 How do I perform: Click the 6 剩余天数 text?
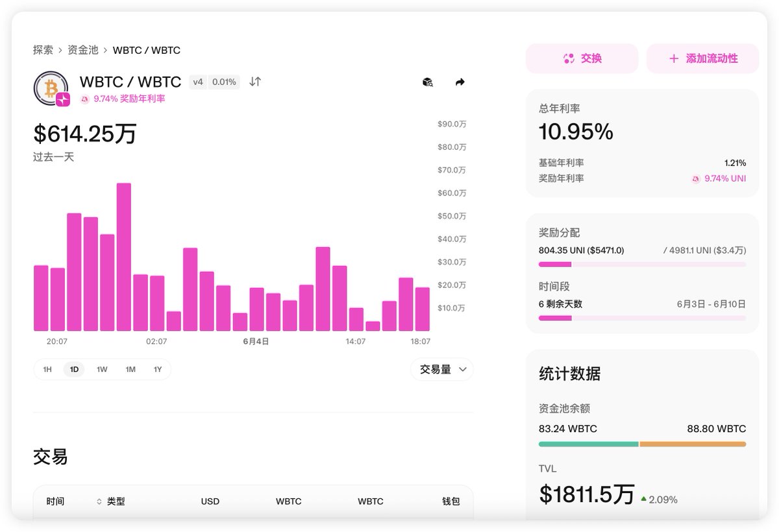click(561, 304)
